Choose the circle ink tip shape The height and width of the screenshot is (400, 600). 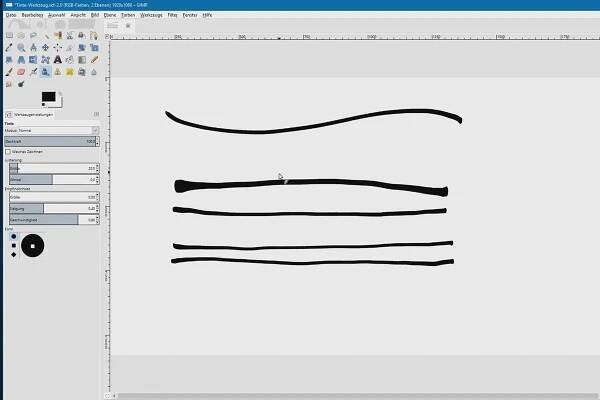[x=13, y=236]
